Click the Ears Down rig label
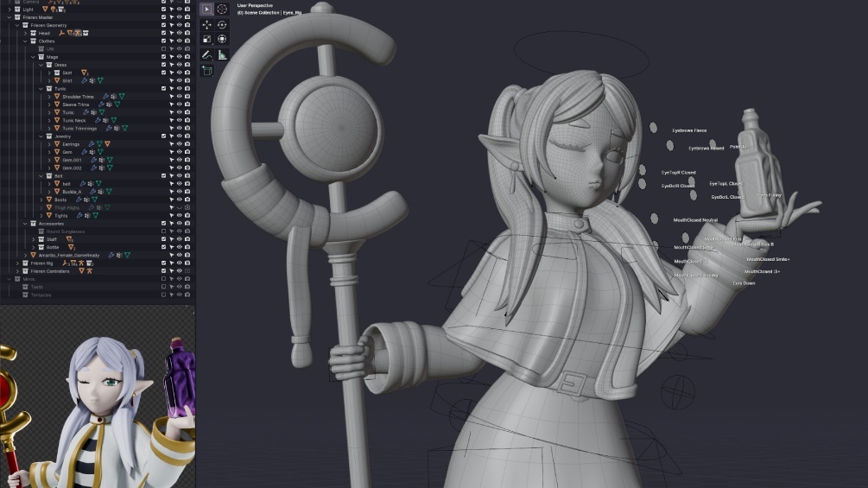This screenshot has height=488, width=868. pyautogui.click(x=744, y=282)
